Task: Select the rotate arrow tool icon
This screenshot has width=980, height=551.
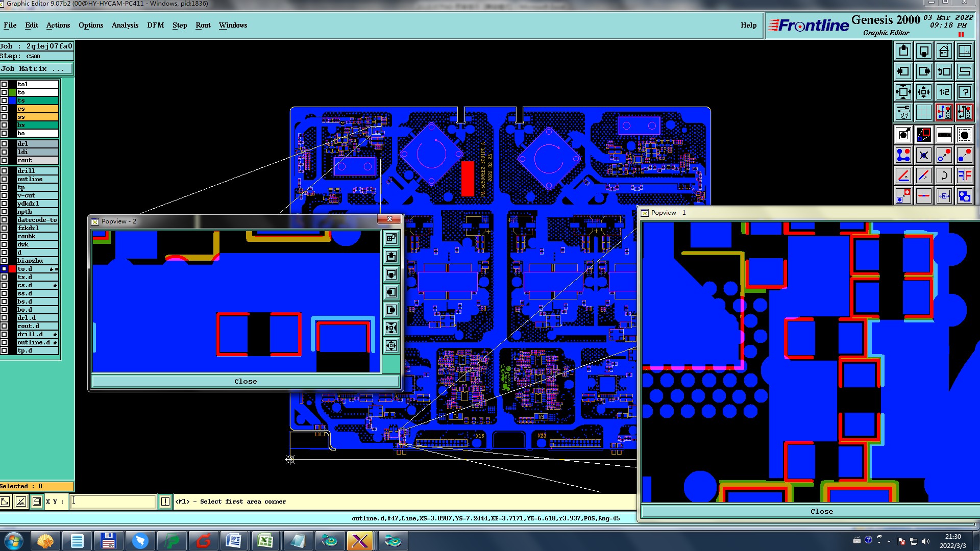Action: 944,176
